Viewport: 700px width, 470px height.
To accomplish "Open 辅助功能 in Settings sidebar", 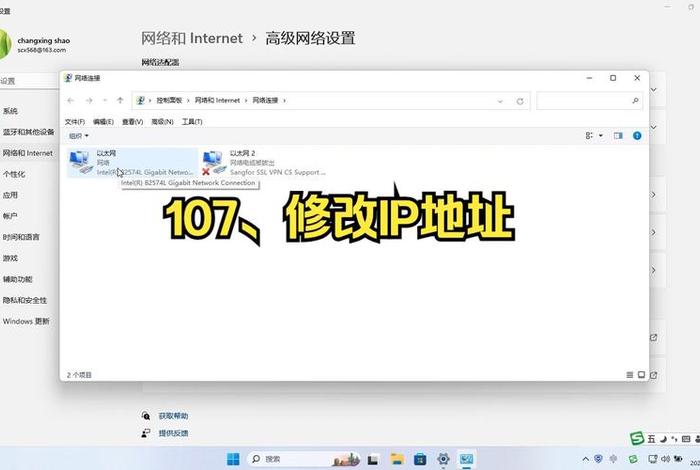I will (17, 279).
